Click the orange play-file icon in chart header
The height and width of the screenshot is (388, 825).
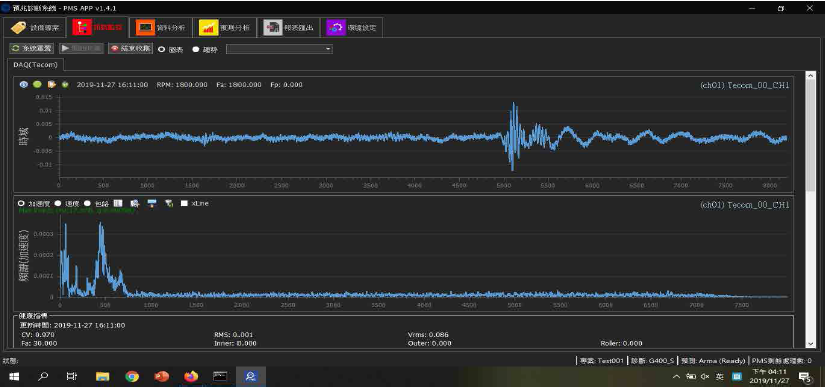(52, 84)
